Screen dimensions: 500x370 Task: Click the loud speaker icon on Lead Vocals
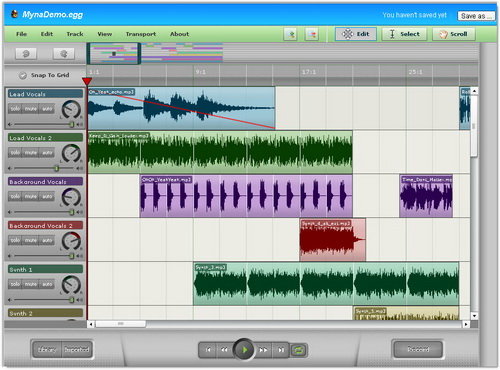click(x=80, y=124)
